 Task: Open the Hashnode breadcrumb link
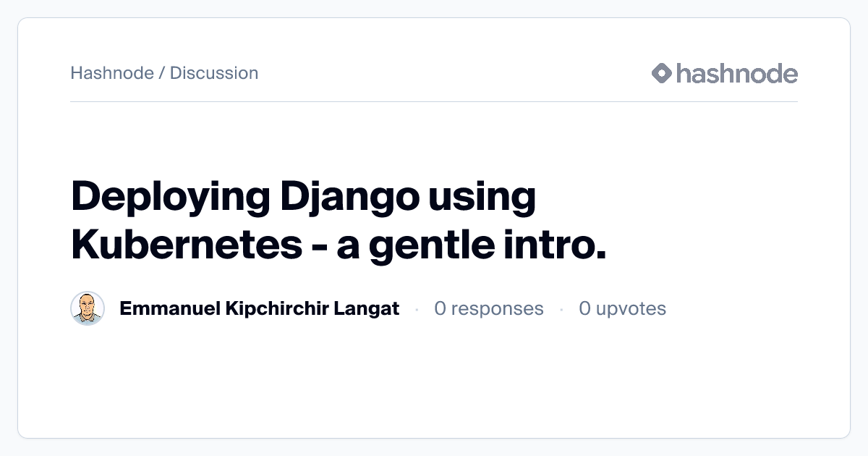pyautogui.click(x=112, y=73)
